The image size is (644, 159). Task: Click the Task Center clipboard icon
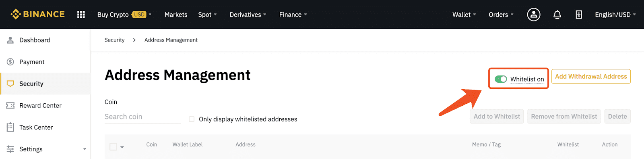(10, 127)
